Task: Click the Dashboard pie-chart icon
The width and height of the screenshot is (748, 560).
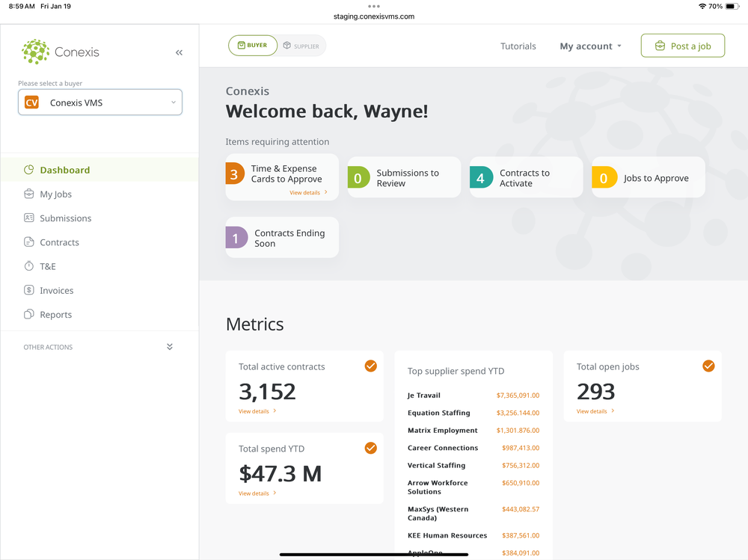Action: [x=29, y=170]
